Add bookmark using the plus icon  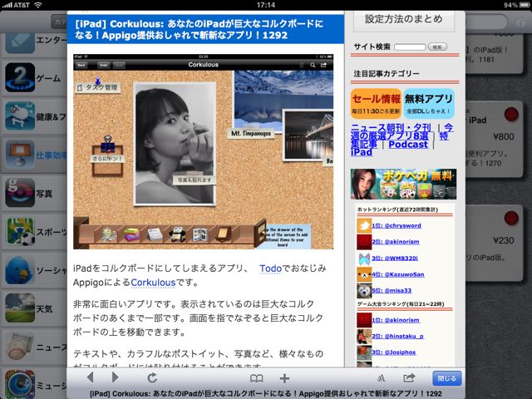284,378
